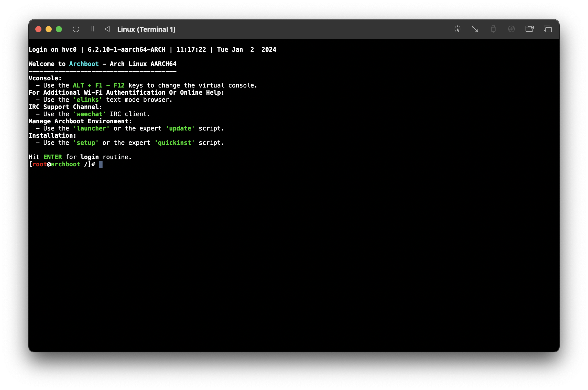Click the 'Linux (Terminal 1)' window title

pyautogui.click(x=146, y=29)
